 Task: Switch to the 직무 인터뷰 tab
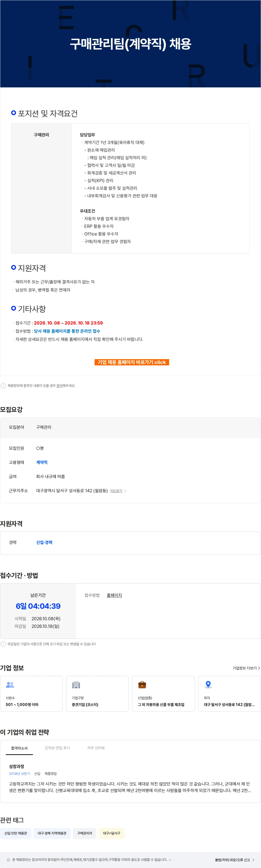point(96,748)
